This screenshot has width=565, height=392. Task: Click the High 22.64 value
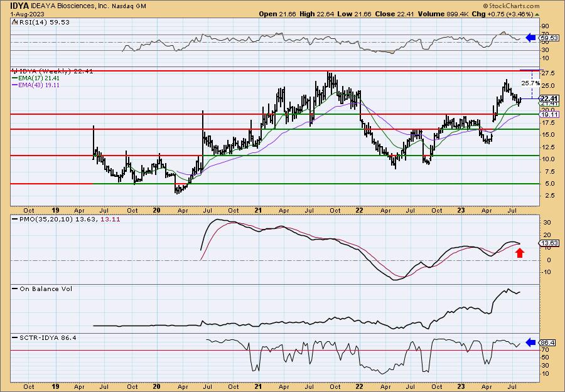coord(317,14)
